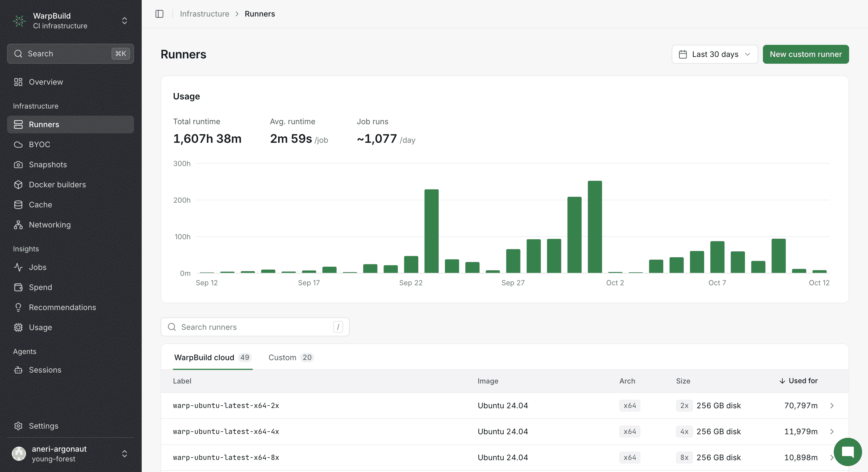The width and height of the screenshot is (868, 472).
Task: Click the WarpBuild logo icon
Action: tap(19, 21)
